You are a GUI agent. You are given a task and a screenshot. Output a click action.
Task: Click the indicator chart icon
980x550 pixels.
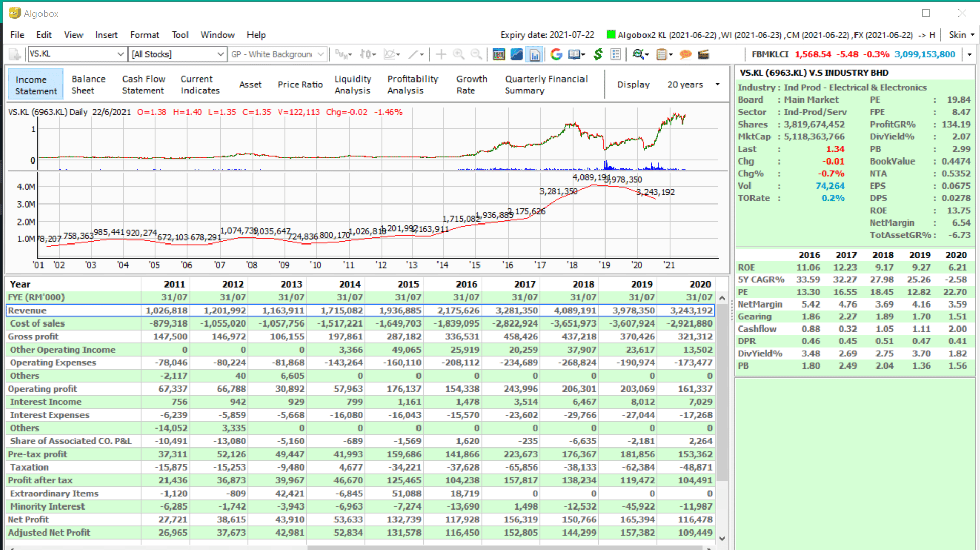coord(390,54)
